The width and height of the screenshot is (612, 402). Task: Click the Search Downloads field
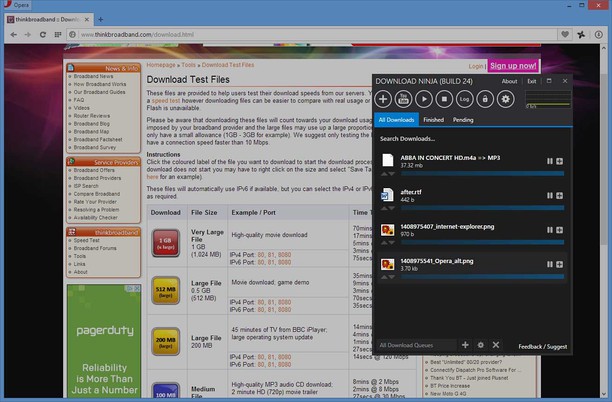(472, 139)
